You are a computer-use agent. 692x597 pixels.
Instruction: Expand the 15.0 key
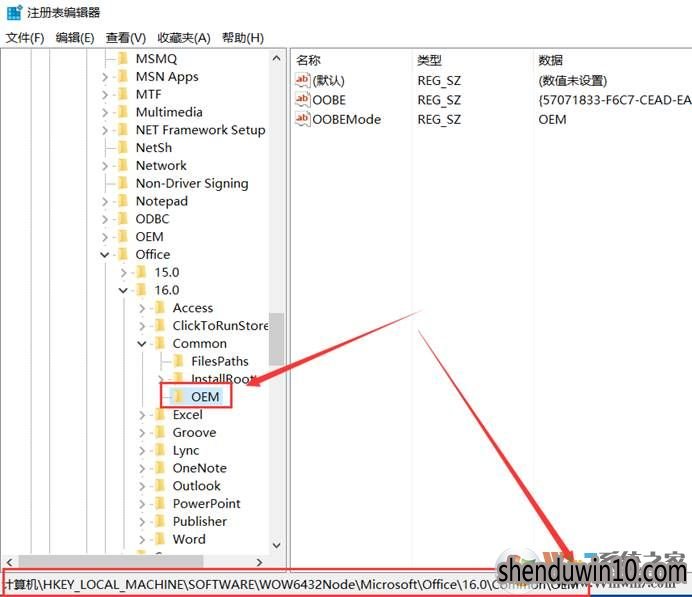tap(124, 273)
